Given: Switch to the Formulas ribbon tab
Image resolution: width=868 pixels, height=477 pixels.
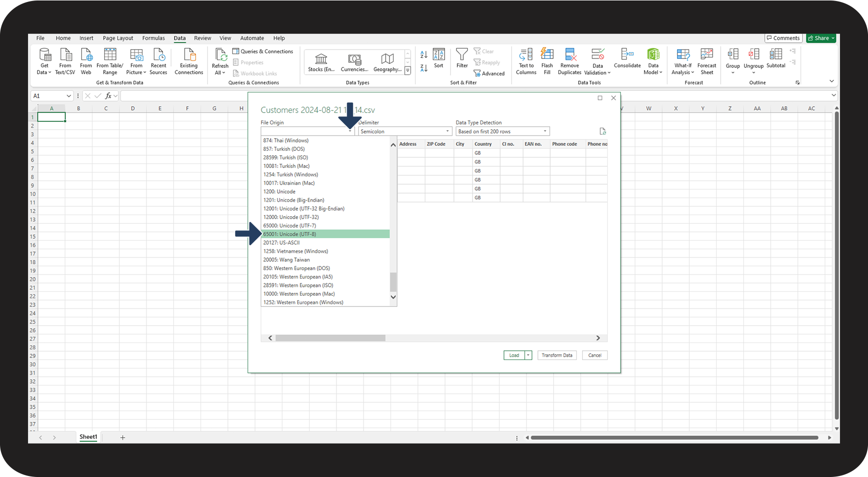Looking at the screenshot, I should point(153,38).
